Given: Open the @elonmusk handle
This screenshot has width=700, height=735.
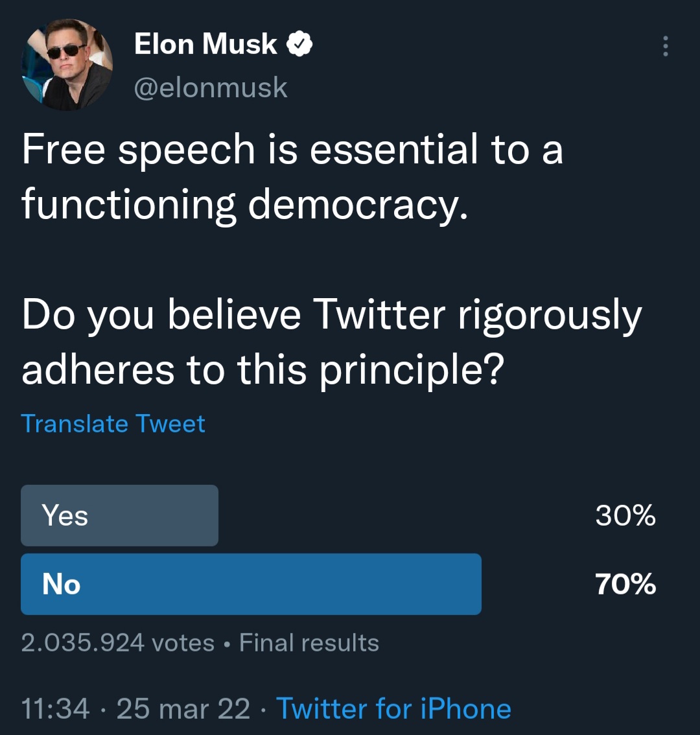Looking at the screenshot, I should tap(211, 87).
